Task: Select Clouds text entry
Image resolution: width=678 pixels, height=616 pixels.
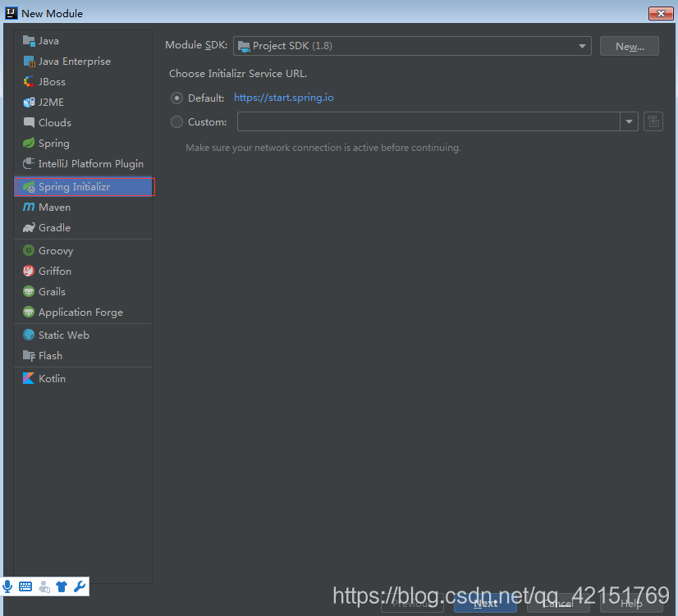Action: (55, 123)
